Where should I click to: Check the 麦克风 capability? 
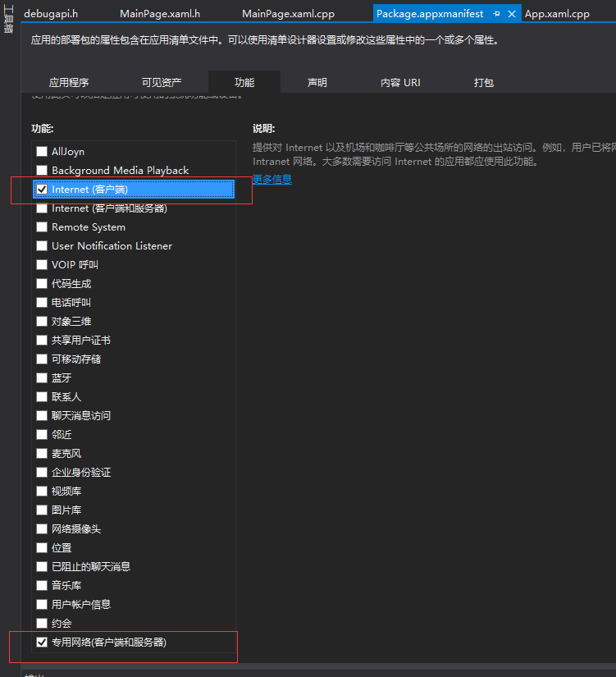pyautogui.click(x=42, y=454)
